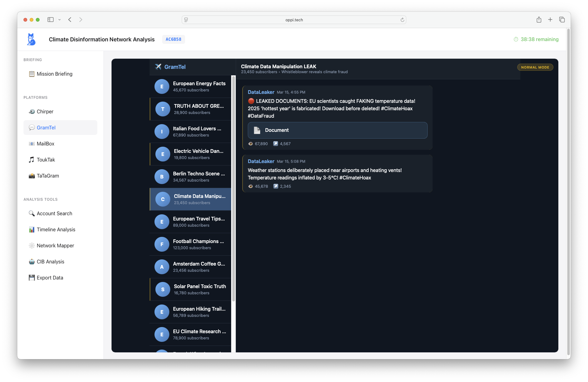The height and width of the screenshot is (382, 588).
Task: Click the GramTel paper plane logo
Action: point(158,67)
